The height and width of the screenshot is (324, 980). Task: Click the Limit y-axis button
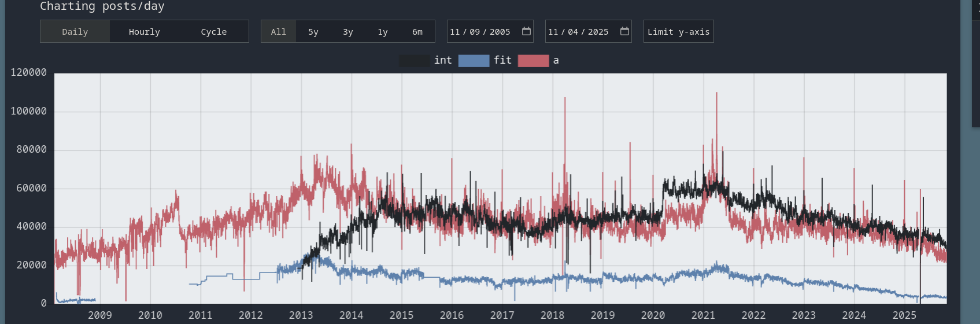click(679, 32)
